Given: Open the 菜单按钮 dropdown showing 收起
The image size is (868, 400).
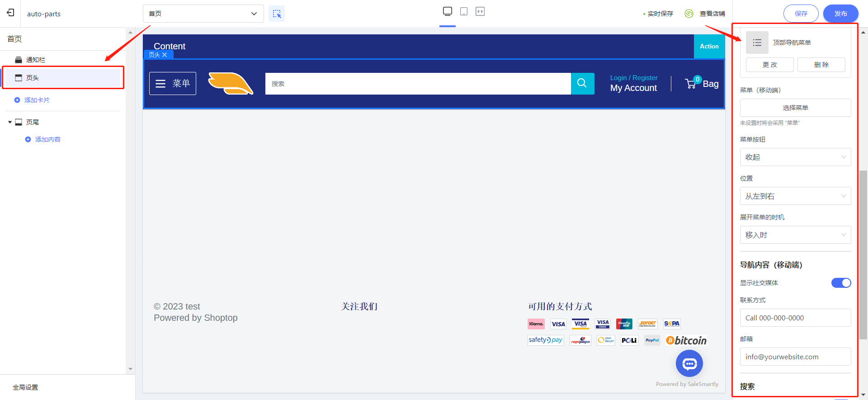Looking at the screenshot, I should pyautogui.click(x=795, y=157).
